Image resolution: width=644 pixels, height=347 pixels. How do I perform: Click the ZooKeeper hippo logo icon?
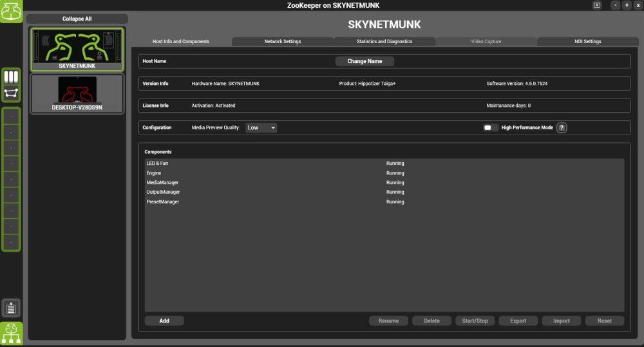11,11
